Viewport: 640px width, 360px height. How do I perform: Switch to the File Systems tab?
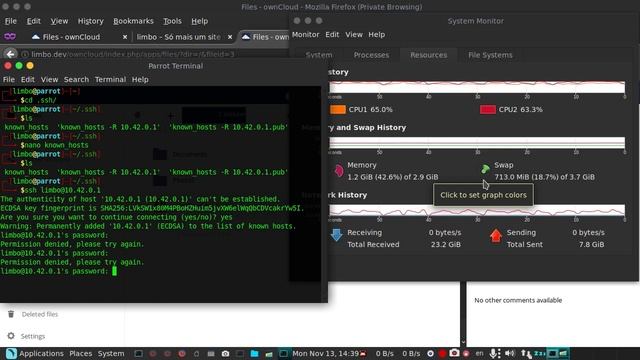coord(490,55)
